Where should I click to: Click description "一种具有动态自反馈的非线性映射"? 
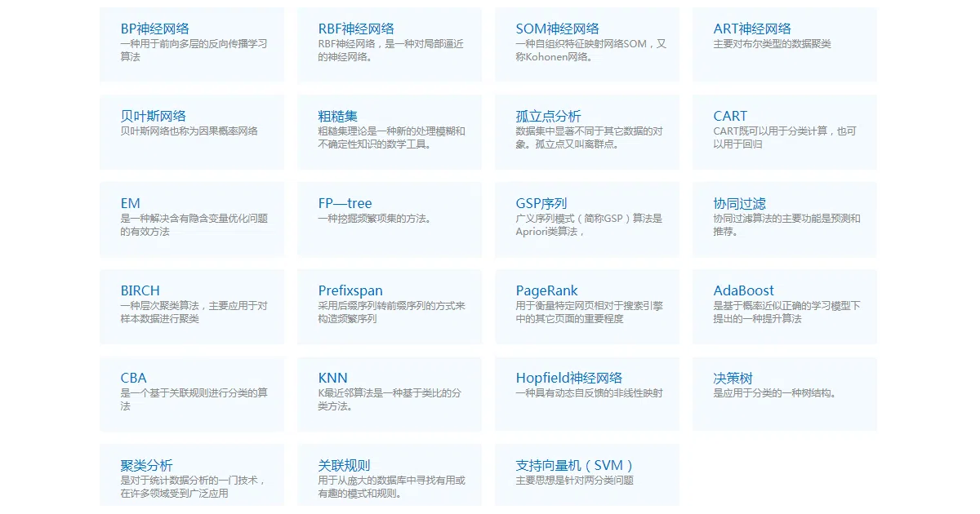[590, 393]
